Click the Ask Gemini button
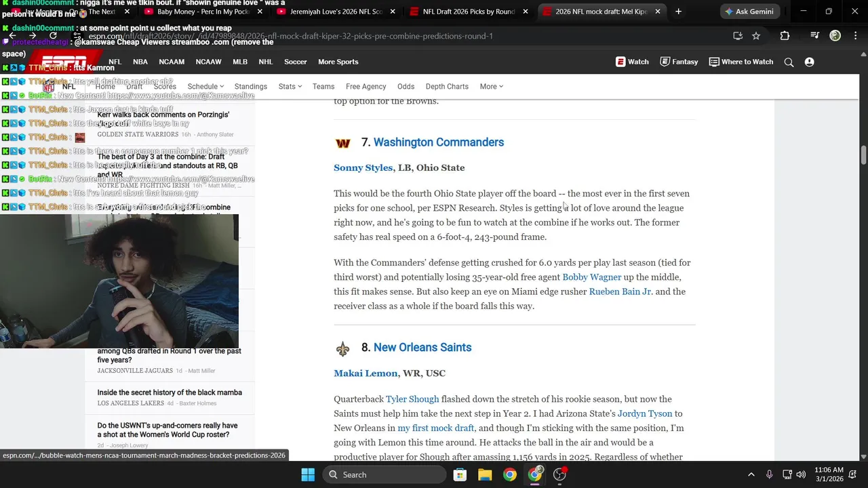868x488 pixels. (x=750, y=12)
